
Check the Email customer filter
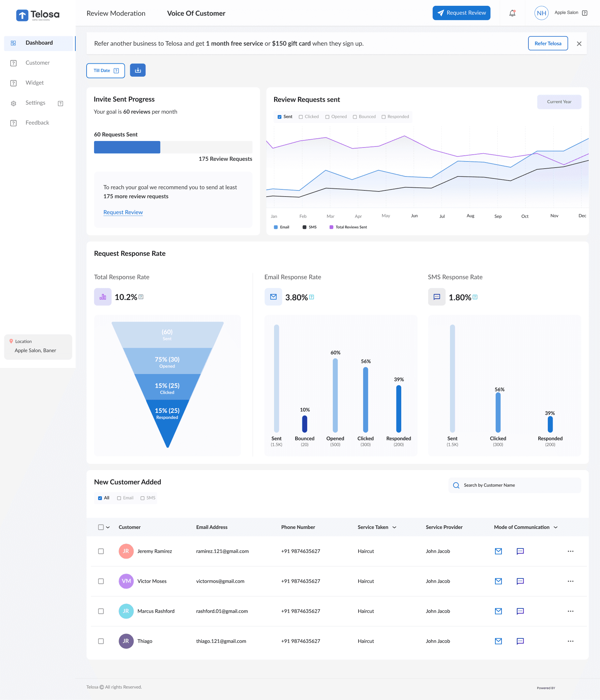tap(119, 498)
